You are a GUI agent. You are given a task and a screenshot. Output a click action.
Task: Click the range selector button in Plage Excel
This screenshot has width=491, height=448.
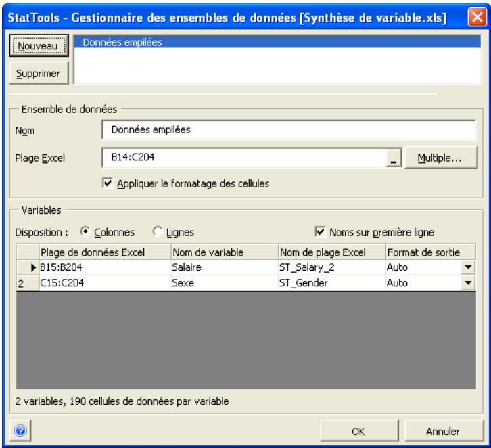pos(394,158)
